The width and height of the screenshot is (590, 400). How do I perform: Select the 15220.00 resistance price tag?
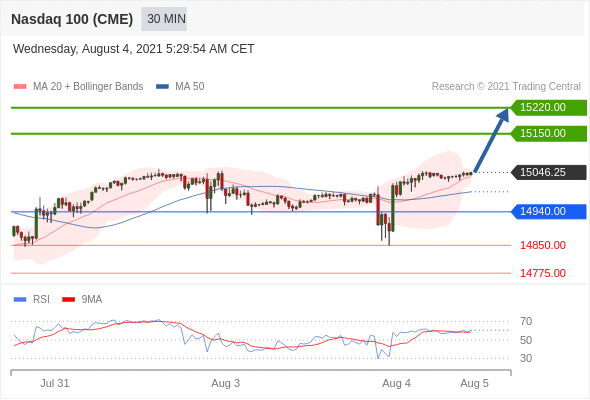click(x=549, y=108)
